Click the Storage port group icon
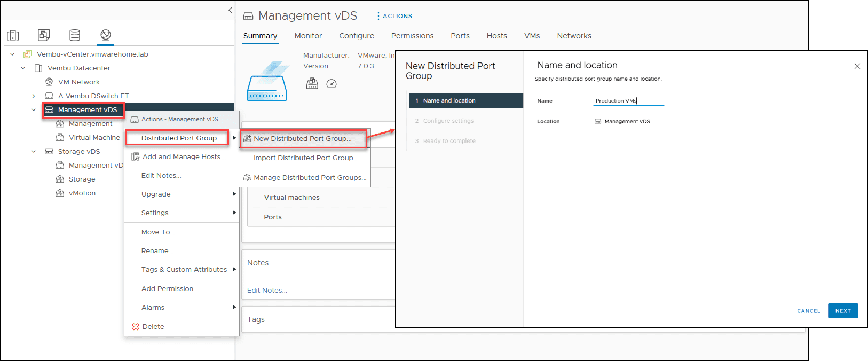 pos(60,179)
